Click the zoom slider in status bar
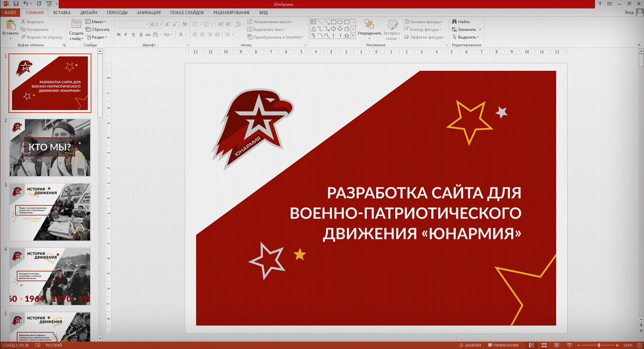The width and height of the screenshot is (644, 349). pos(599,345)
